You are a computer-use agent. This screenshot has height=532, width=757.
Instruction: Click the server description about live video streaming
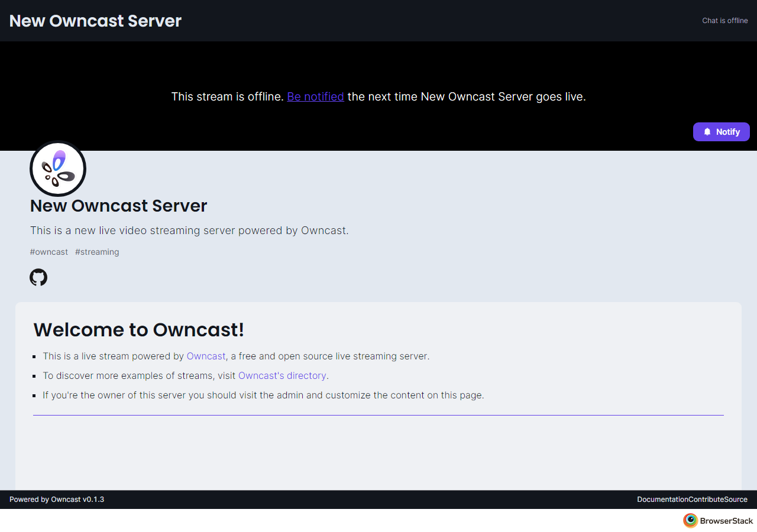pyautogui.click(x=189, y=231)
